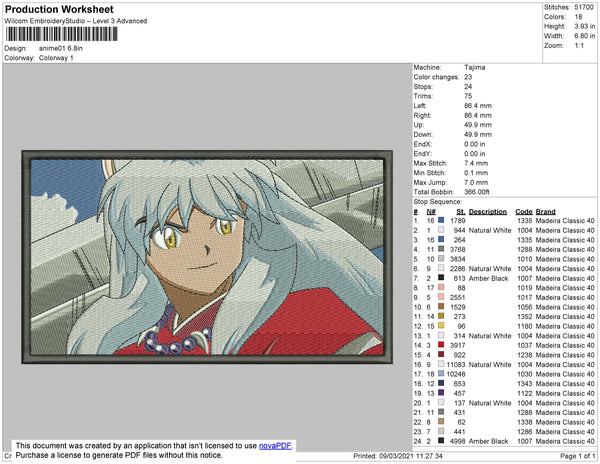The width and height of the screenshot is (600, 464).
Task: Click the novaPDF hyperlink in the license notice
Action: [x=275, y=446]
